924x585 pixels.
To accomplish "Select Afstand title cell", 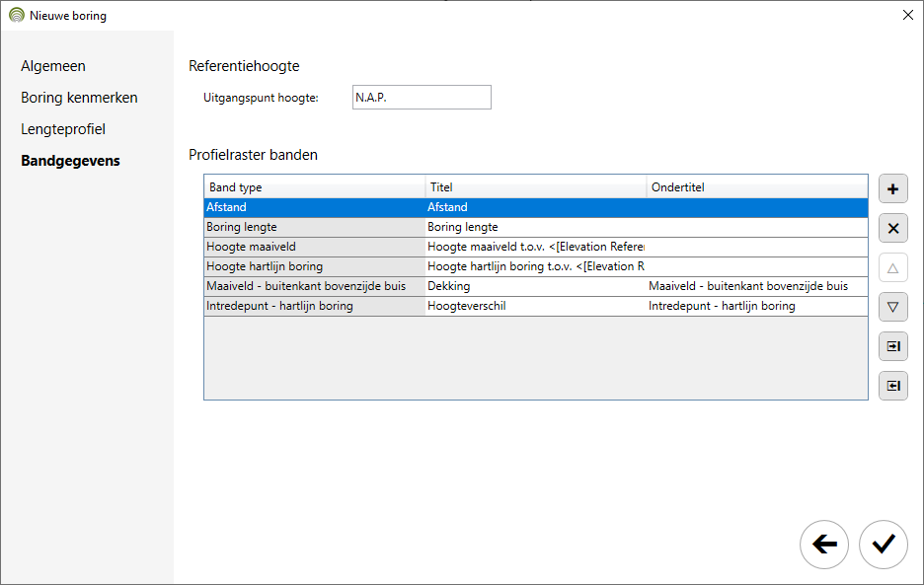I will pyautogui.click(x=536, y=207).
